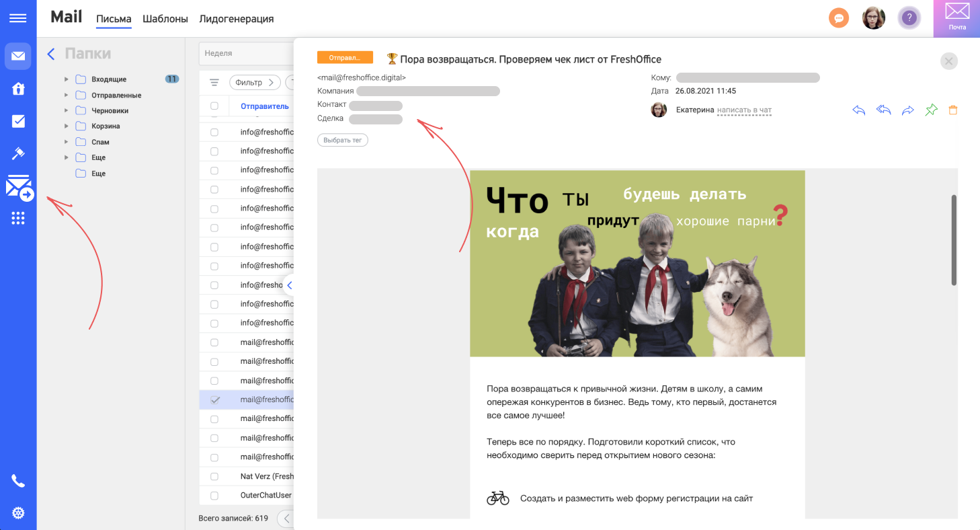
Task: Click the phone icon at sidebar bottom
Action: pyautogui.click(x=17, y=480)
